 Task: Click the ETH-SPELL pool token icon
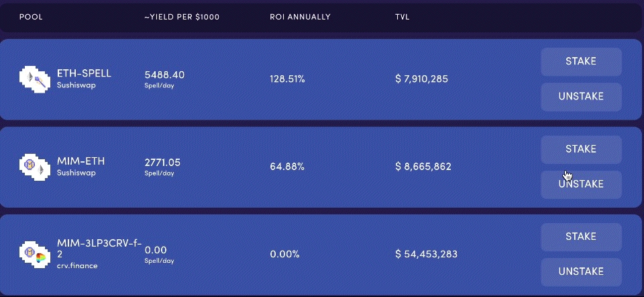pos(35,79)
